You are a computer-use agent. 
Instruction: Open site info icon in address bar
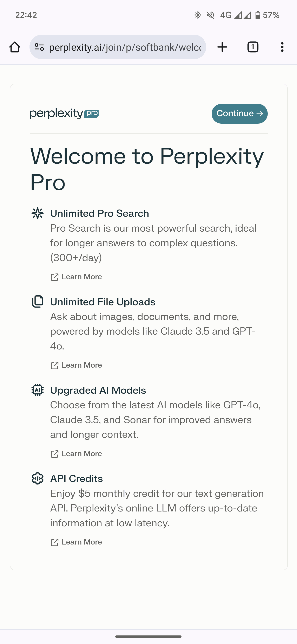pos(39,47)
